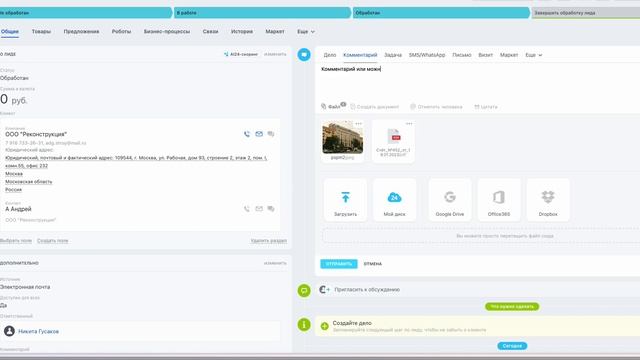The height and width of the screenshot is (360, 640).
Task: Click Пригласить к обсуждению
Action: (x=367, y=289)
